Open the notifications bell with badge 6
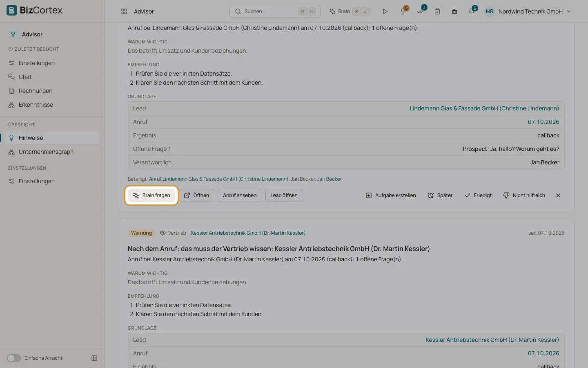 [472, 11]
